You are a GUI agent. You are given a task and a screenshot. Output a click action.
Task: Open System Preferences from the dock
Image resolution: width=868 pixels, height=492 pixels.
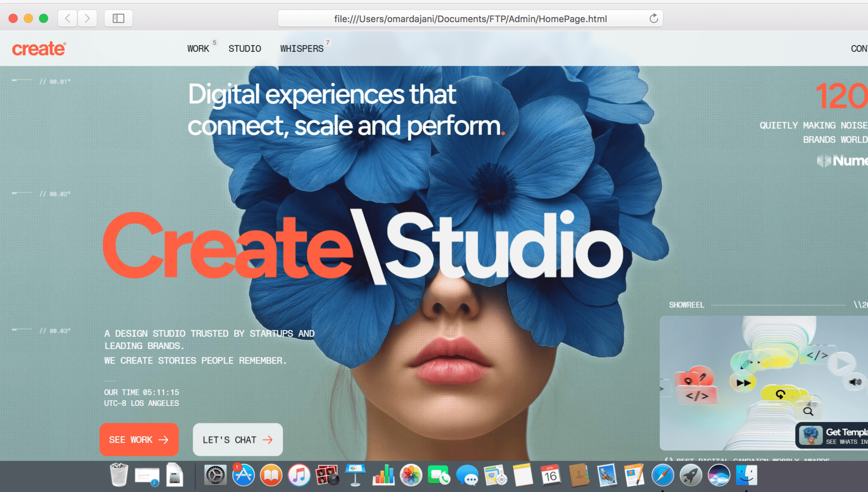215,475
